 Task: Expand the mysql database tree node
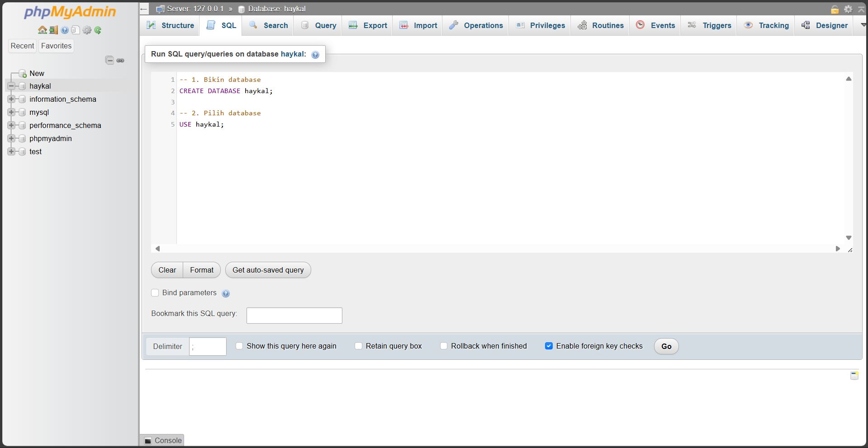(11, 112)
